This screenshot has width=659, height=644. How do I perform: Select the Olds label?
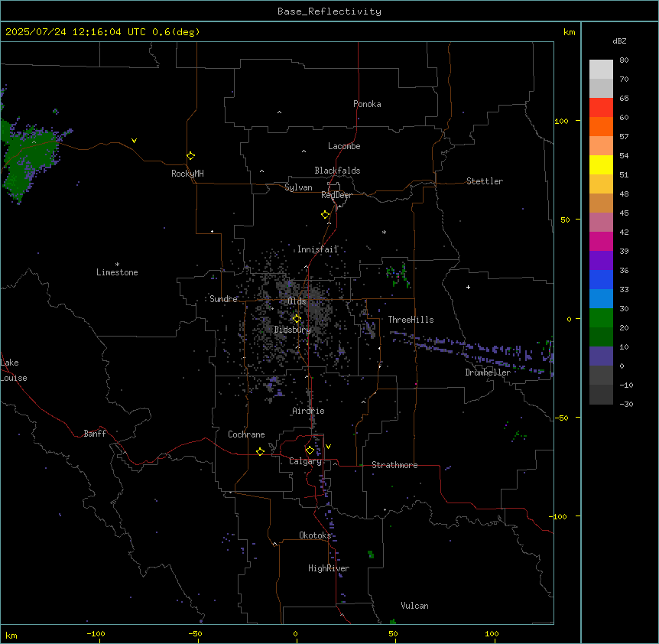[297, 301]
